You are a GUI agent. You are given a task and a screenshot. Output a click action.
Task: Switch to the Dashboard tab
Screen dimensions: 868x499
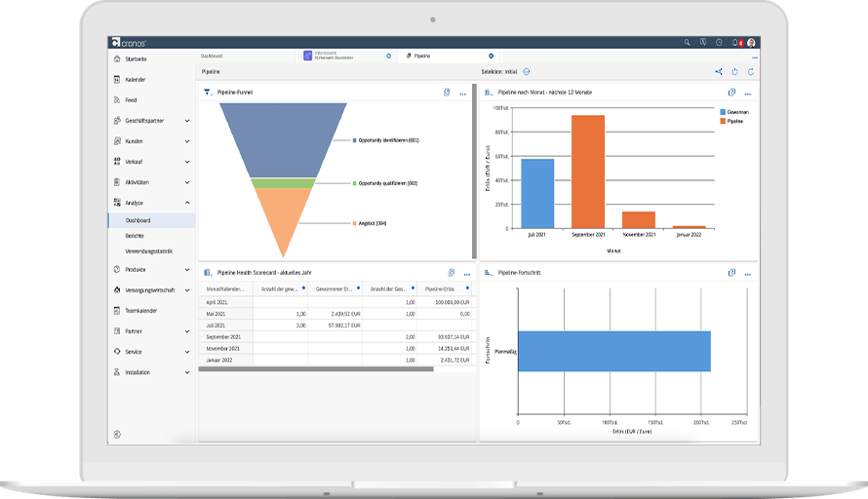[x=212, y=57]
